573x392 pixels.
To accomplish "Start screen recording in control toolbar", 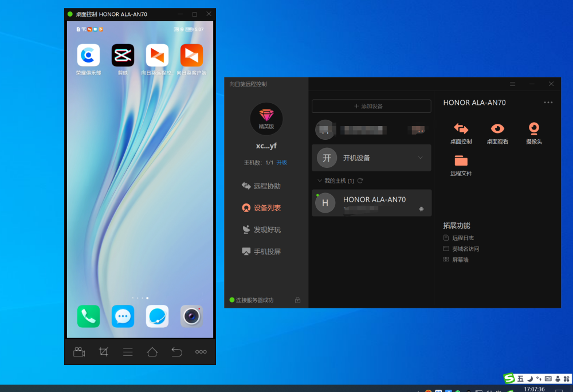I will (x=79, y=352).
